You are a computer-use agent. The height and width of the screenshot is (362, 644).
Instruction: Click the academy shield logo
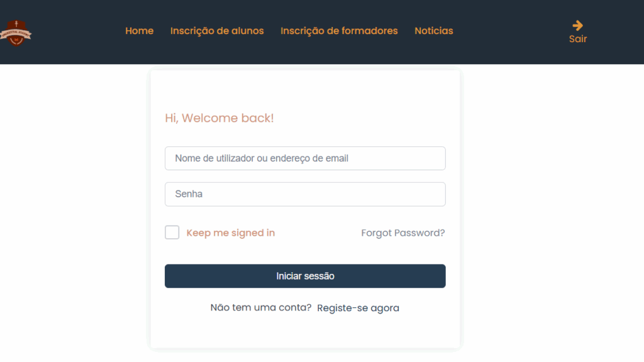16,33
